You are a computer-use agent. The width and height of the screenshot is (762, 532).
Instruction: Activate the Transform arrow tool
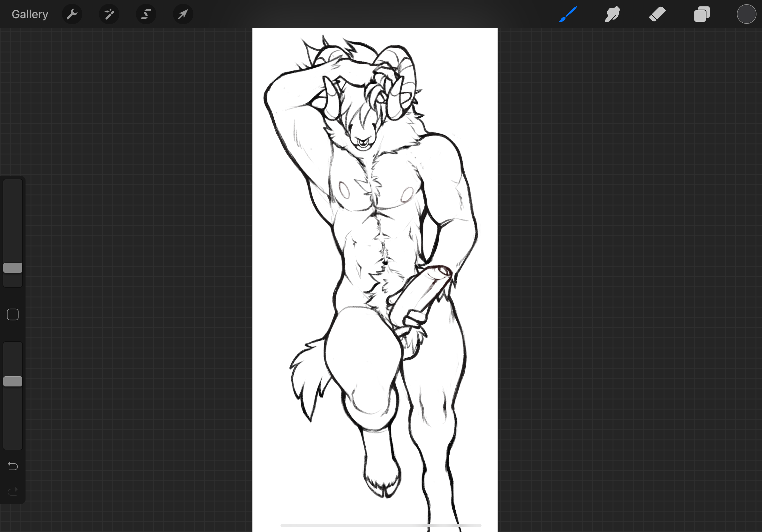pos(183,14)
